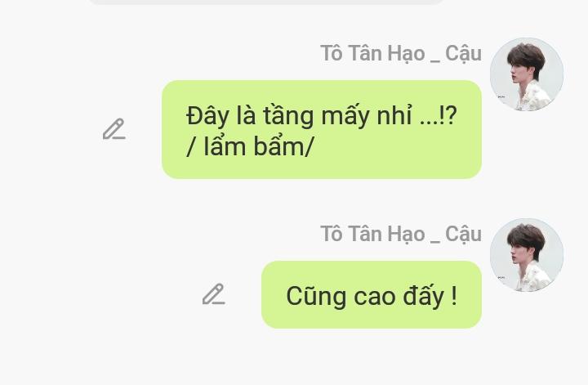Open the avatar next to 'Cũng cao đấy !'
This screenshot has height=385, width=588.
pos(527,255)
